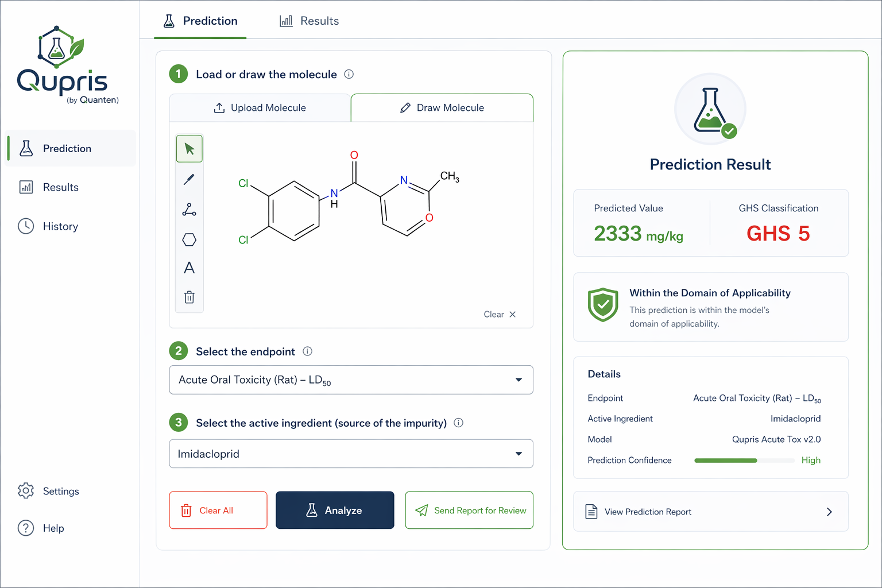
Task: Select the hexagon ring tool
Action: pyautogui.click(x=189, y=239)
